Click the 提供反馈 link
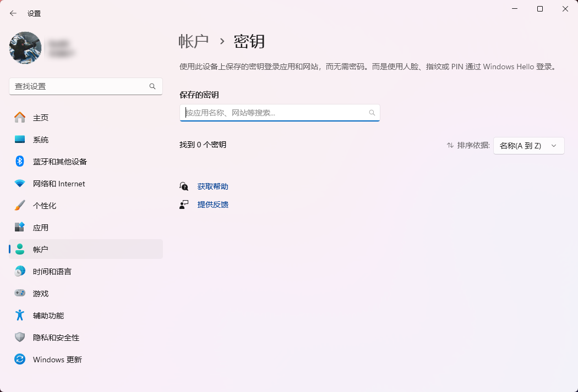 pos(212,205)
